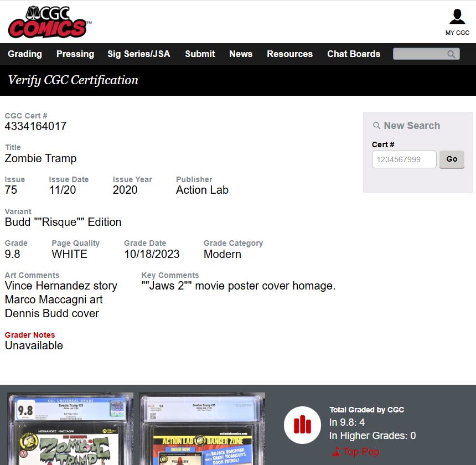476x465 pixels.
Task: Click the Jaws 2 key comment
Action: click(x=239, y=286)
